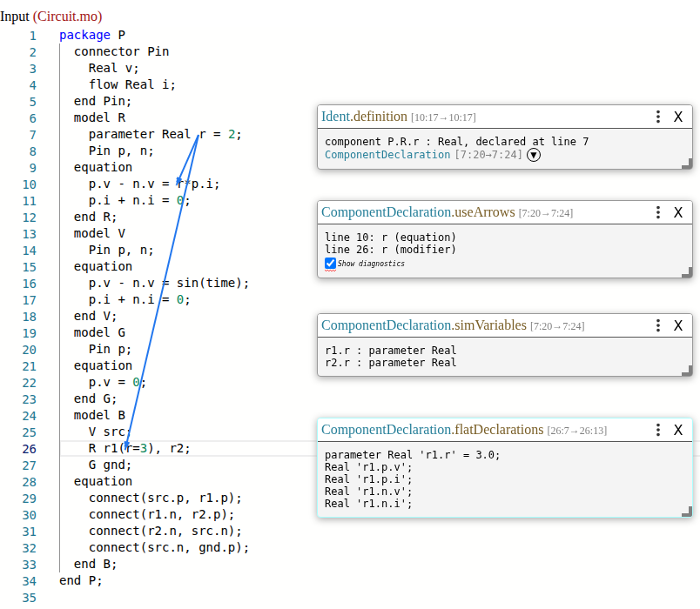Click resize handle of useArrows panel

687,272
